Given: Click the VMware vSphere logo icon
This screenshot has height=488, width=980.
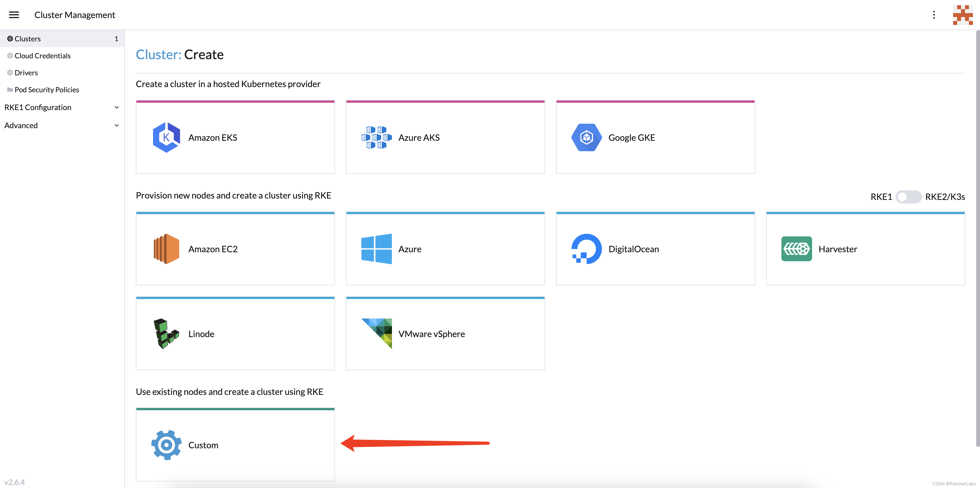Looking at the screenshot, I should pyautogui.click(x=376, y=334).
